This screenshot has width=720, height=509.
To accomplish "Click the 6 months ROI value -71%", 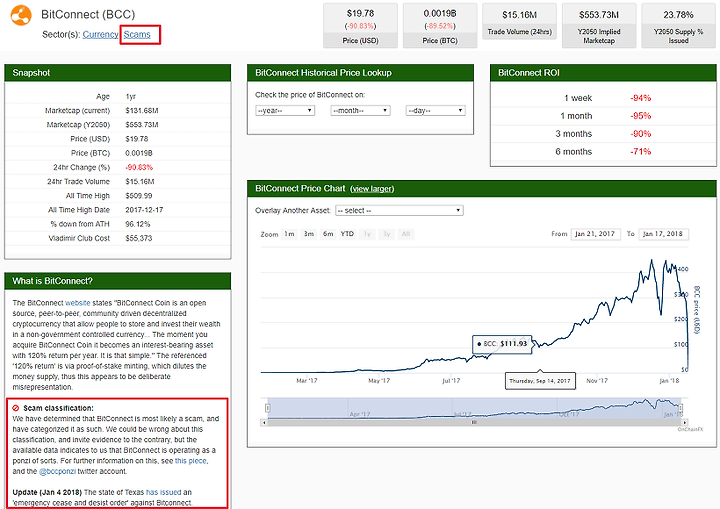I will (641, 152).
